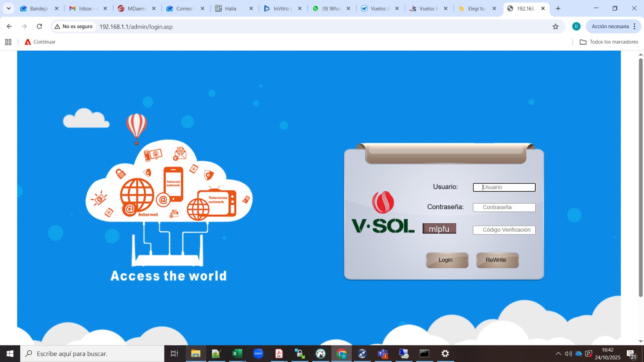Show hidden system tray icons
The width and height of the screenshot is (644, 362).
click(558, 354)
